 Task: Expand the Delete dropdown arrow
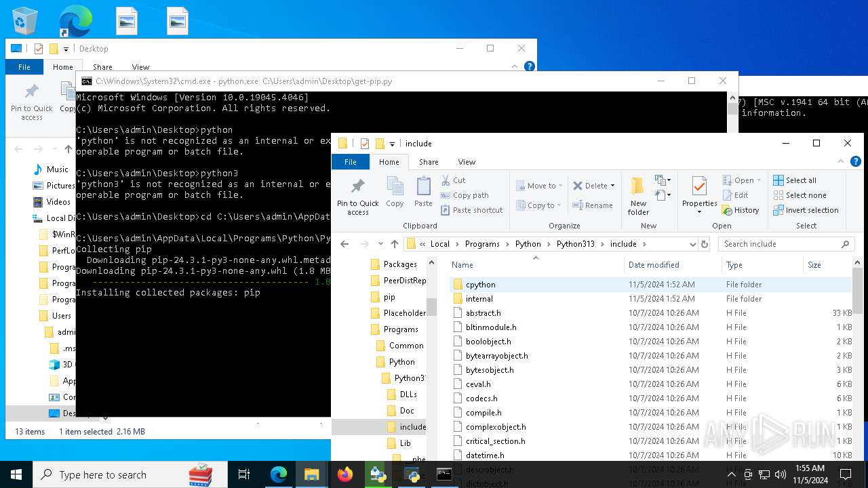coord(612,186)
